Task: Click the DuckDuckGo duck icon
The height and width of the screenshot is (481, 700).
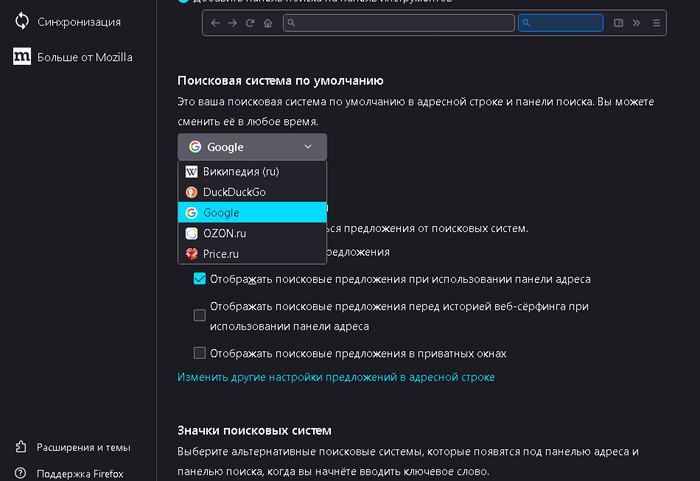Action: 192,192
